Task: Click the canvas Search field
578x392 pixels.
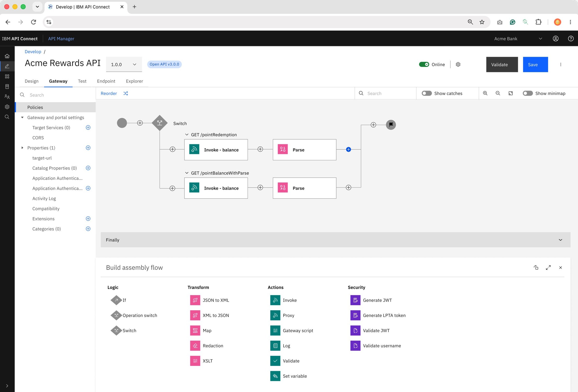Action: pos(385,93)
